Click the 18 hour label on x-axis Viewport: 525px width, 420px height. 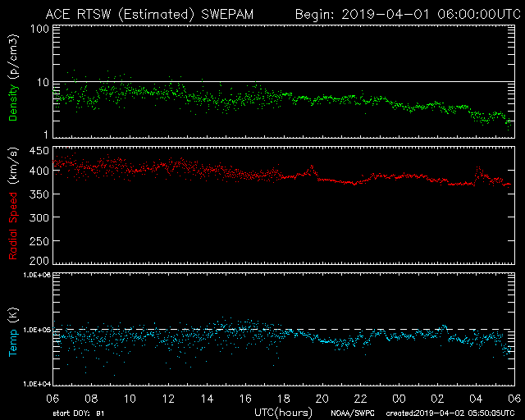(283, 398)
